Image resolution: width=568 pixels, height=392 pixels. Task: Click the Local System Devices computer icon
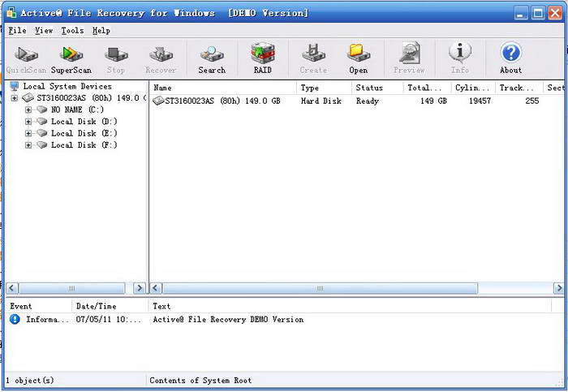(x=14, y=86)
